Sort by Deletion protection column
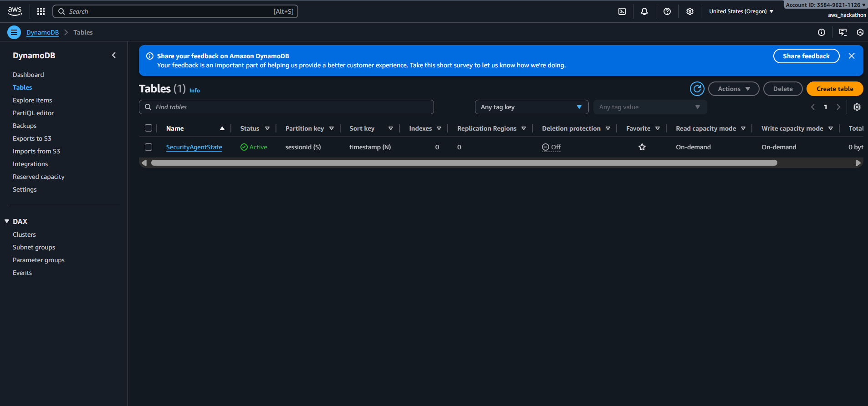This screenshot has width=868, height=406. [608, 128]
